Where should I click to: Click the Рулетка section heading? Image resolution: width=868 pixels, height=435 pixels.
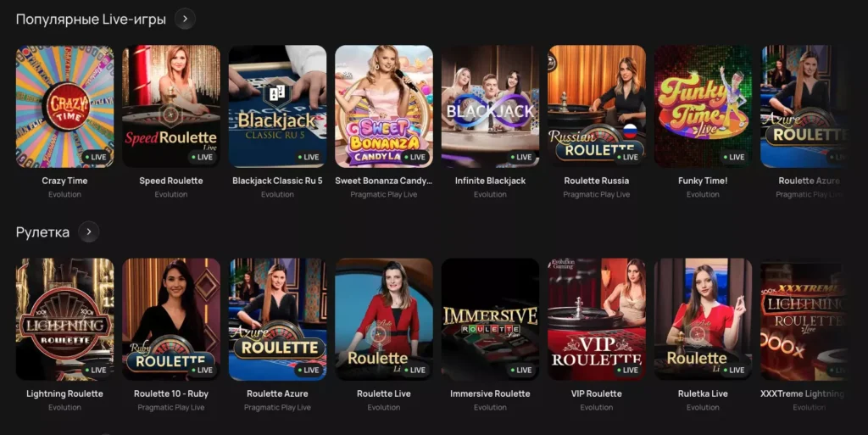click(42, 232)
